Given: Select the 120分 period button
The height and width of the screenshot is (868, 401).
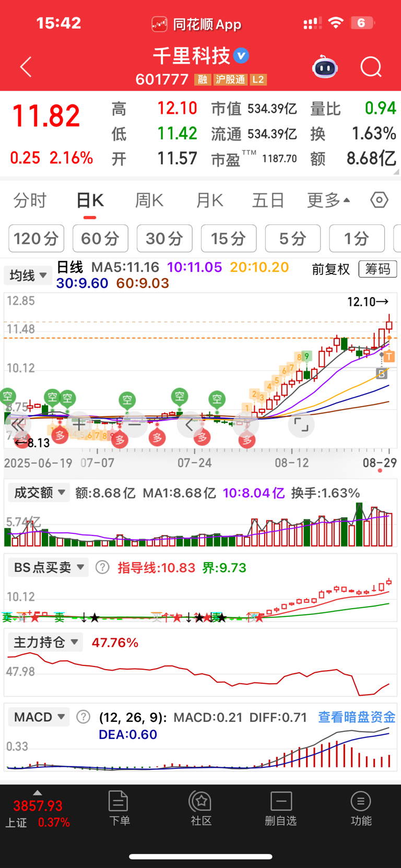Looking at the screenshot, I should pyautogui.click(x=37, y=239).
